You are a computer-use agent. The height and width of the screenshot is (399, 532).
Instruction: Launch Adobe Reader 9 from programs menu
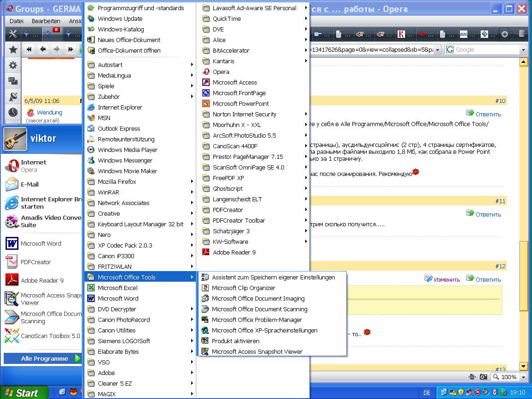[234, 252]
